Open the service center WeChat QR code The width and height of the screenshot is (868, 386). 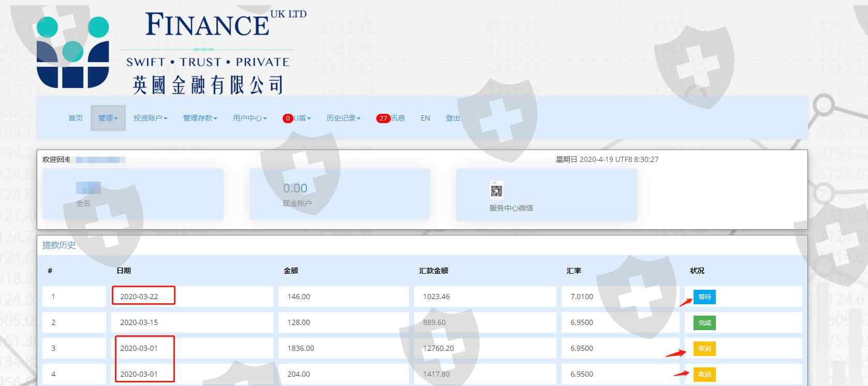496,190
